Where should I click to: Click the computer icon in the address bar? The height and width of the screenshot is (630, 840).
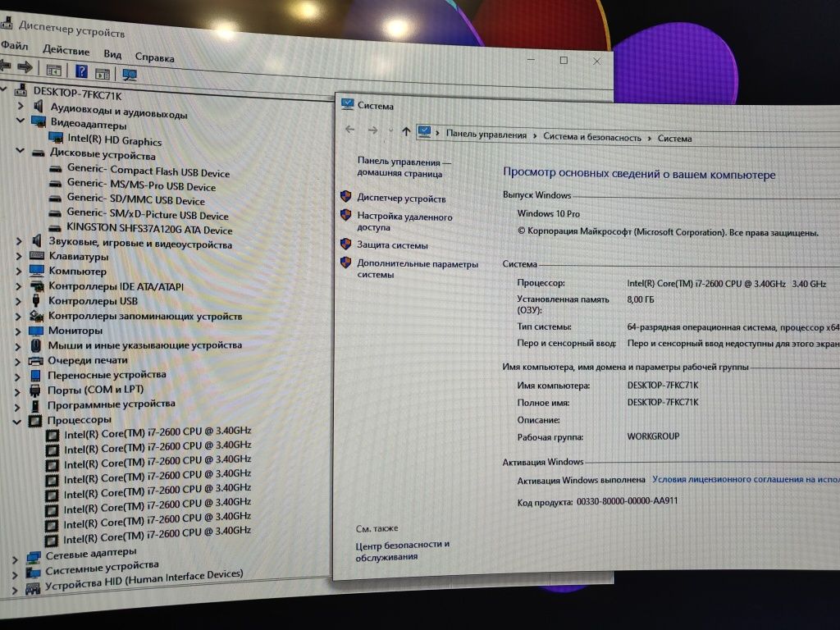tap(424, 131)
